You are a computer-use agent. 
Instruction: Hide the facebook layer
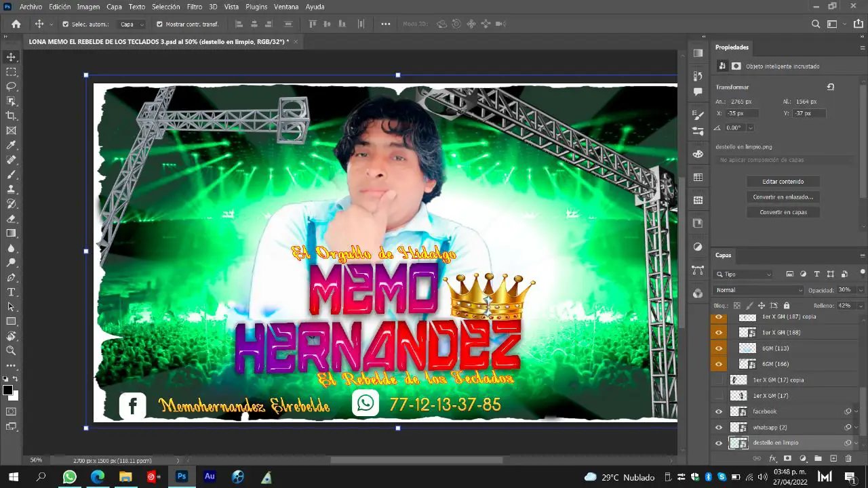(x=719, y=411)
